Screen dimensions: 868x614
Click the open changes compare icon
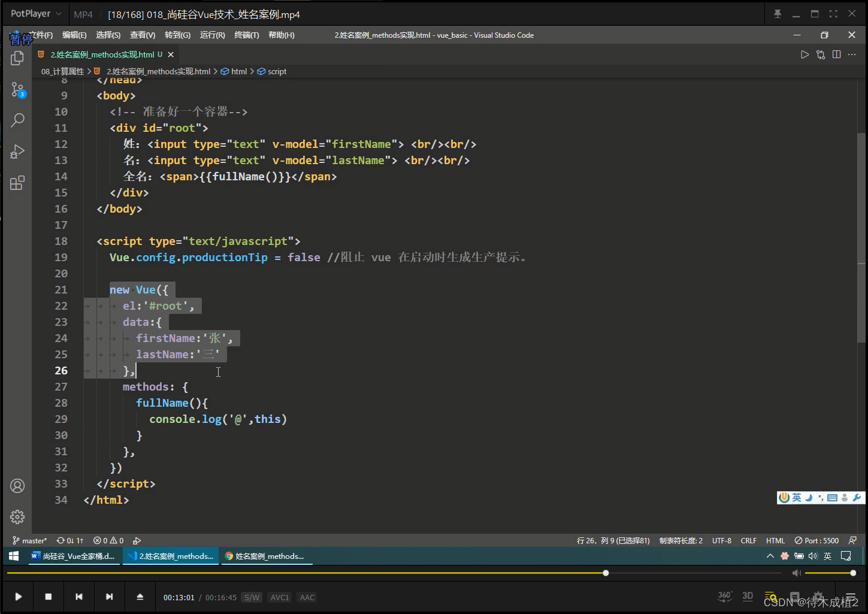pyautogui.click(x=821, y=55)
